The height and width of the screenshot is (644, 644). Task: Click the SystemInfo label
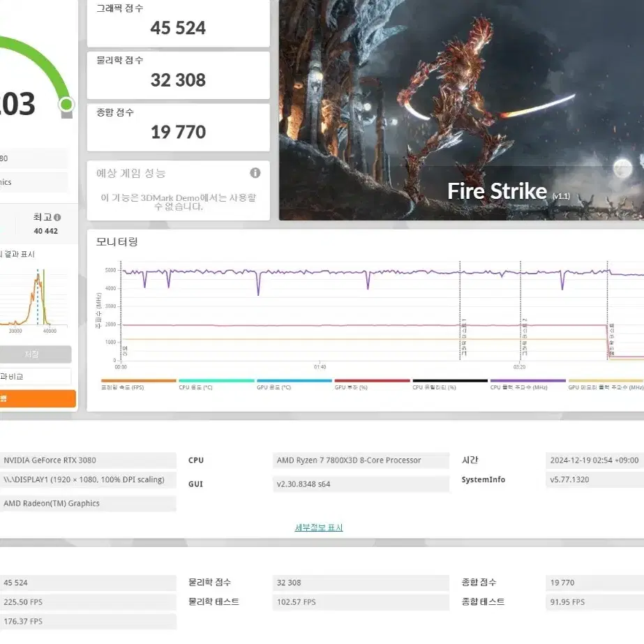[484, 480]
